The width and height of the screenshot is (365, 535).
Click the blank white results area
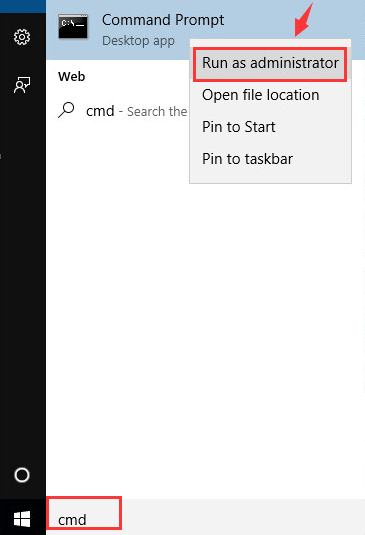coord(205,324)
